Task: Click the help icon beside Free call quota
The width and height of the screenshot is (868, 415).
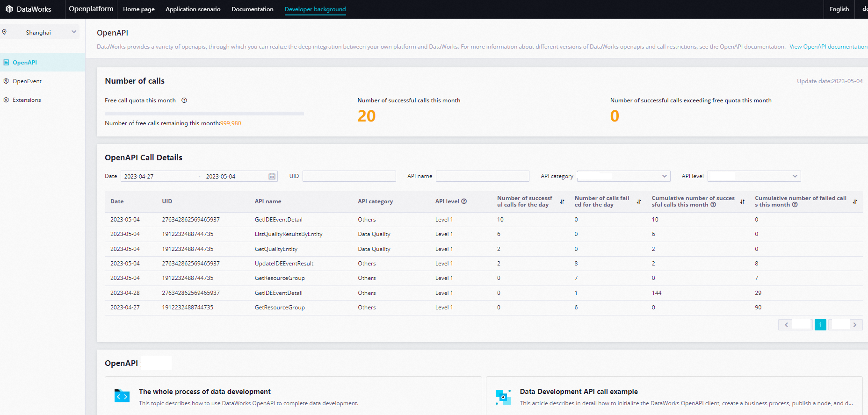Action: coord(184,100)
